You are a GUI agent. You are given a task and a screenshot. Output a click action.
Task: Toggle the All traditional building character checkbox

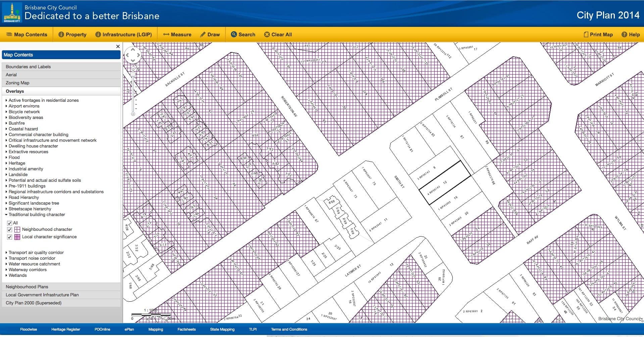point(9,223)
